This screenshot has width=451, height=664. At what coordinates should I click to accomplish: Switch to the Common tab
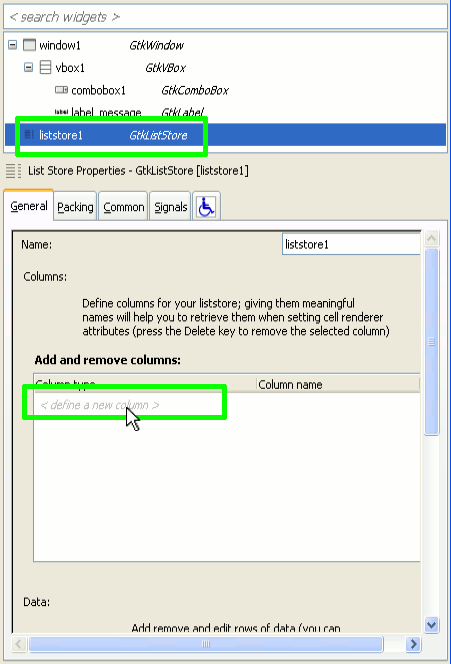(124, 207)
